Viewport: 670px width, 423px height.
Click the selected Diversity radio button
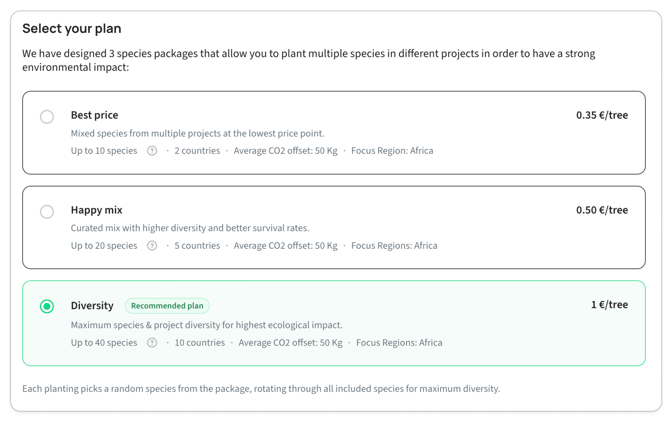pyautogui.click(x=47, y=306)
